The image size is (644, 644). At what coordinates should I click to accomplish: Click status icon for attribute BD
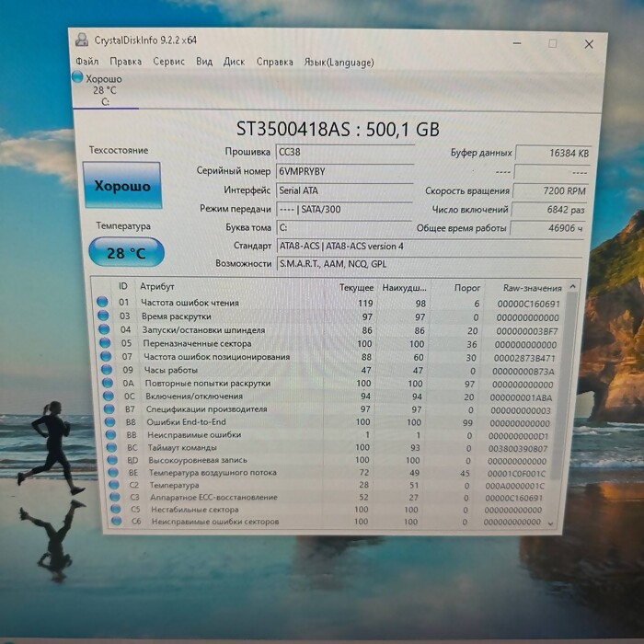tap(112, 460)
